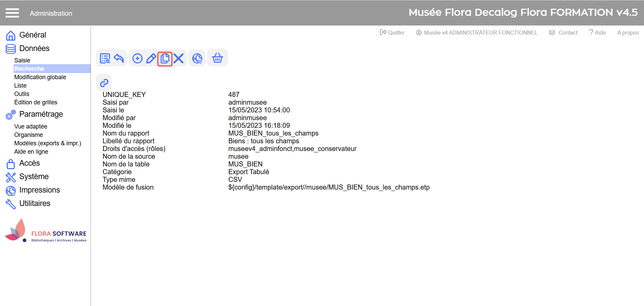Click the Nom du rapport field label
Image resolution: width=644 pixels, height=306 pixels.
point(126,133)
